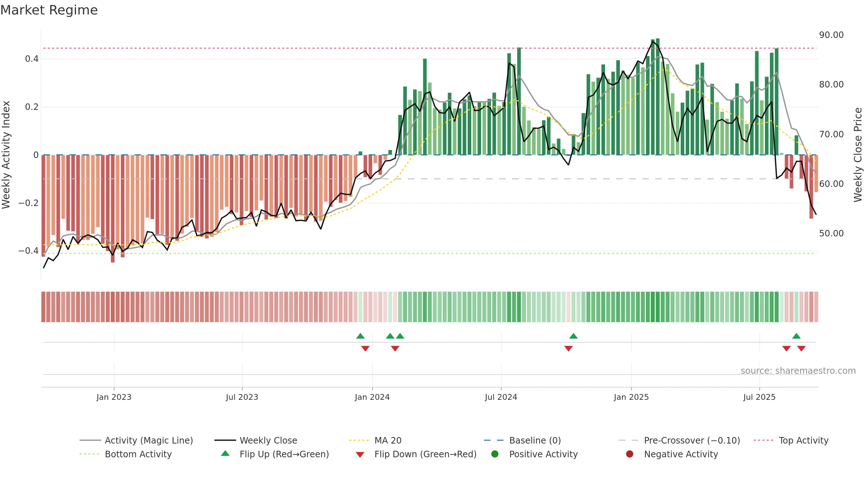Viewport: 868px width, 488px height.
Task: Toggle the Weekly Close legend entry
Action: point(256,440)
